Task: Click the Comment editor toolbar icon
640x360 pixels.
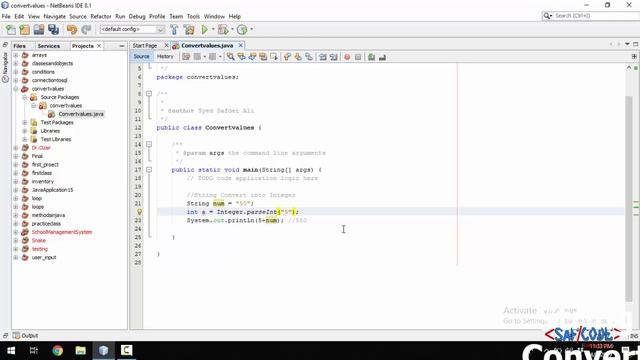Action: [371, 57]
